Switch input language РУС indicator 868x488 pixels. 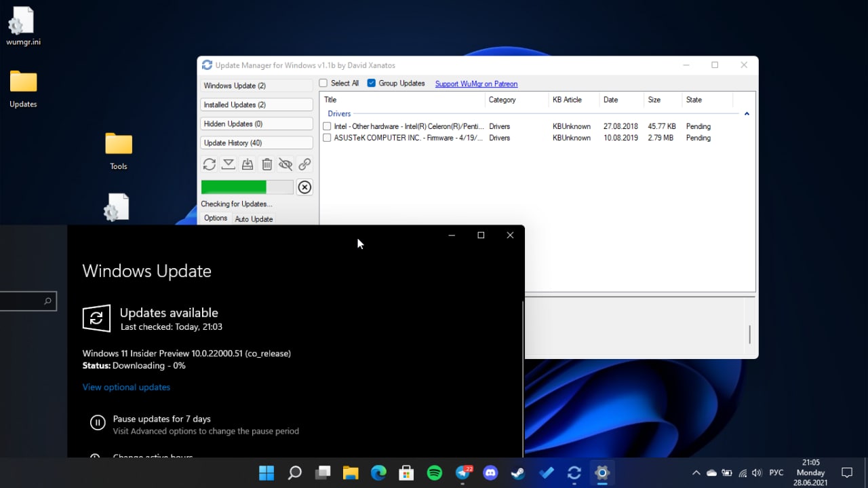pos(777,473)
